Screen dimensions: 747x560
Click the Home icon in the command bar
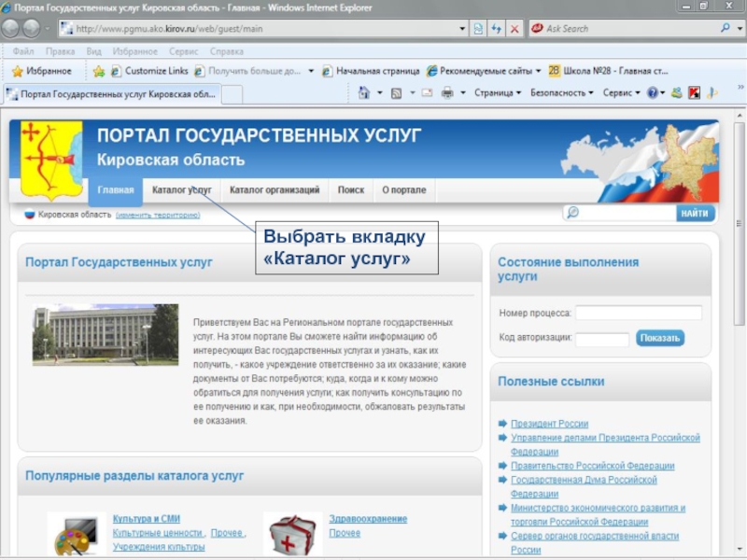point(364,92)
